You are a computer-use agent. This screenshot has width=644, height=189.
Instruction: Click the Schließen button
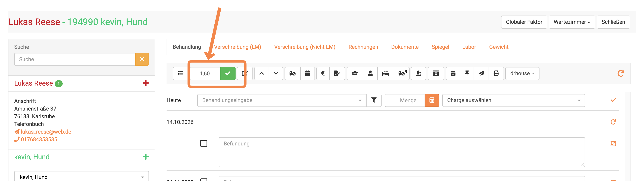tap(613, 22)
